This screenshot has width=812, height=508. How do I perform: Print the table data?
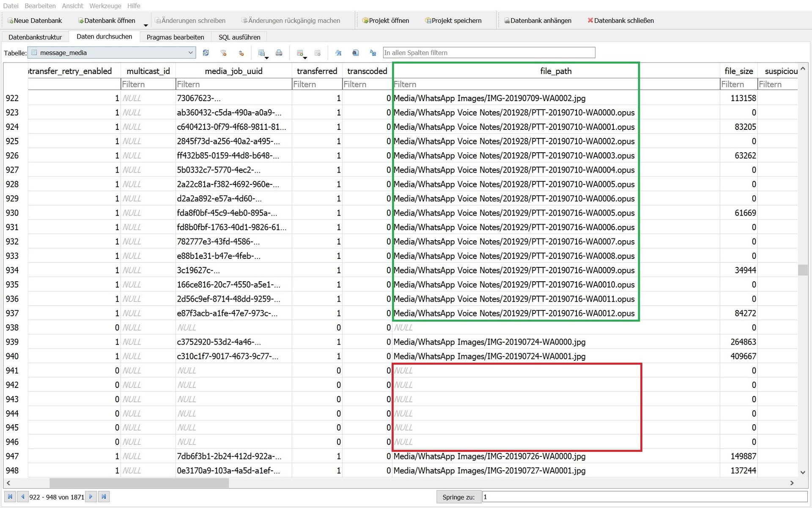pyautogui.click(x=279, y=53)
